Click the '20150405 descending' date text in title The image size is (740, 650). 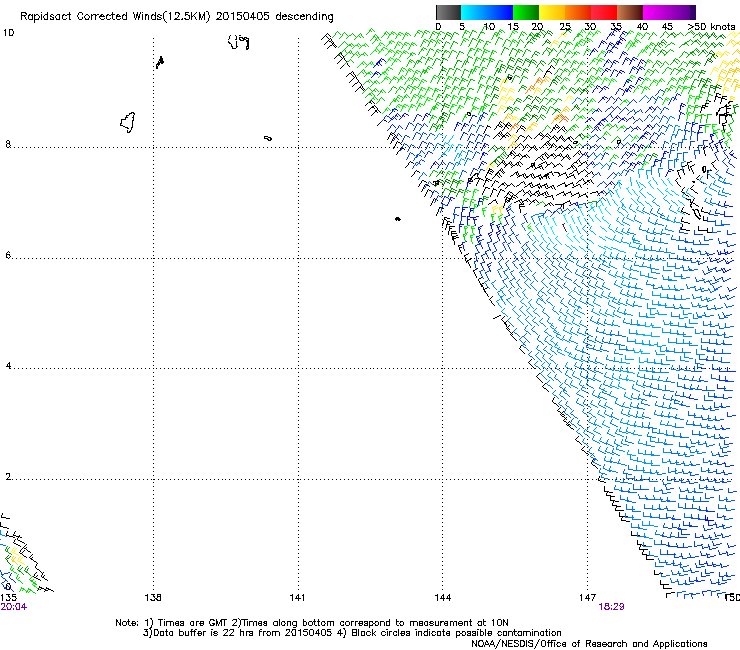274,17
